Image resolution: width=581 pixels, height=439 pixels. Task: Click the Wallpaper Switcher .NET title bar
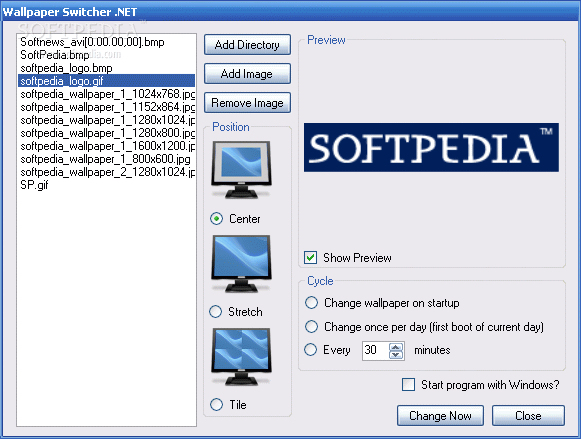coord(290,11)
